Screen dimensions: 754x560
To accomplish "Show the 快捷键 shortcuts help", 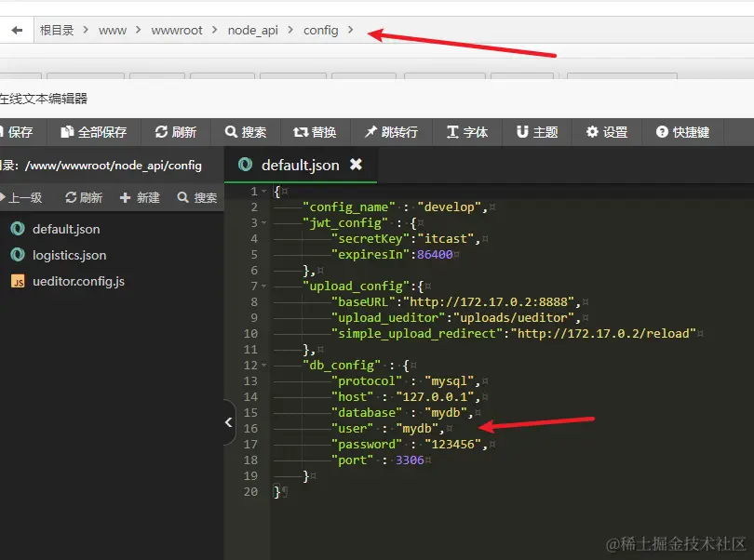I will point(683,132).
